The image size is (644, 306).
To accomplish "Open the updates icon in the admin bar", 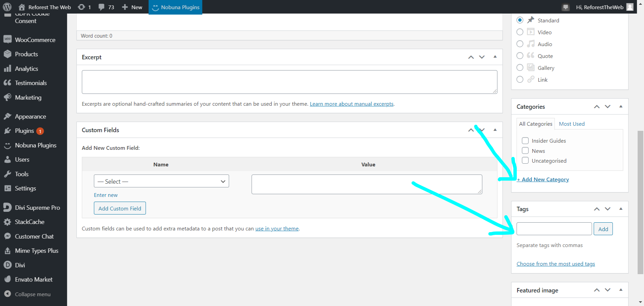I will pos(81,7).
